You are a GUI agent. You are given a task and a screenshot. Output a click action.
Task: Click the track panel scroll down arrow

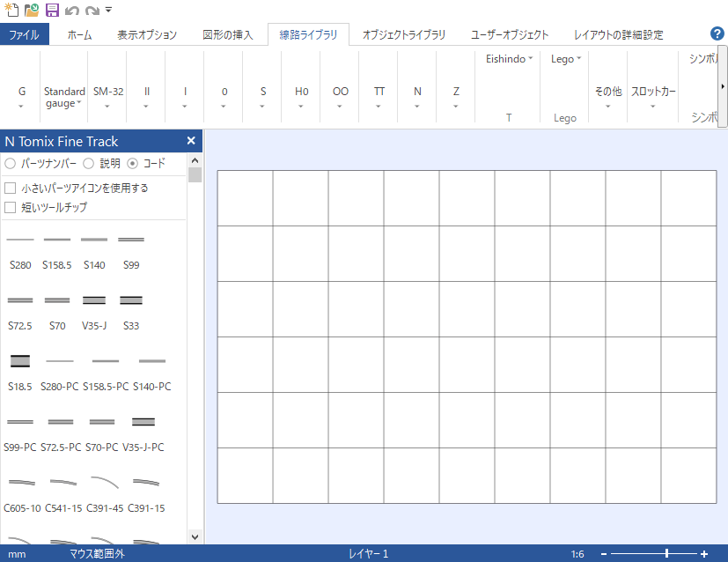(x=195, y=537)
